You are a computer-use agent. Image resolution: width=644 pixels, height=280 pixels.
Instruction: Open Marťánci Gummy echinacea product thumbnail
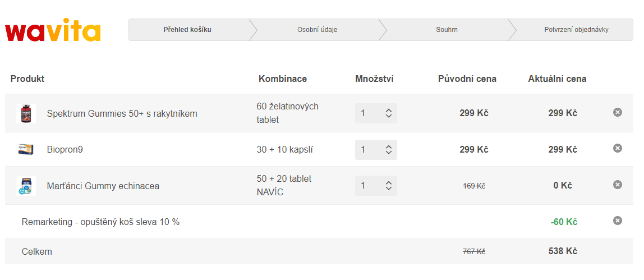(26, 186)
